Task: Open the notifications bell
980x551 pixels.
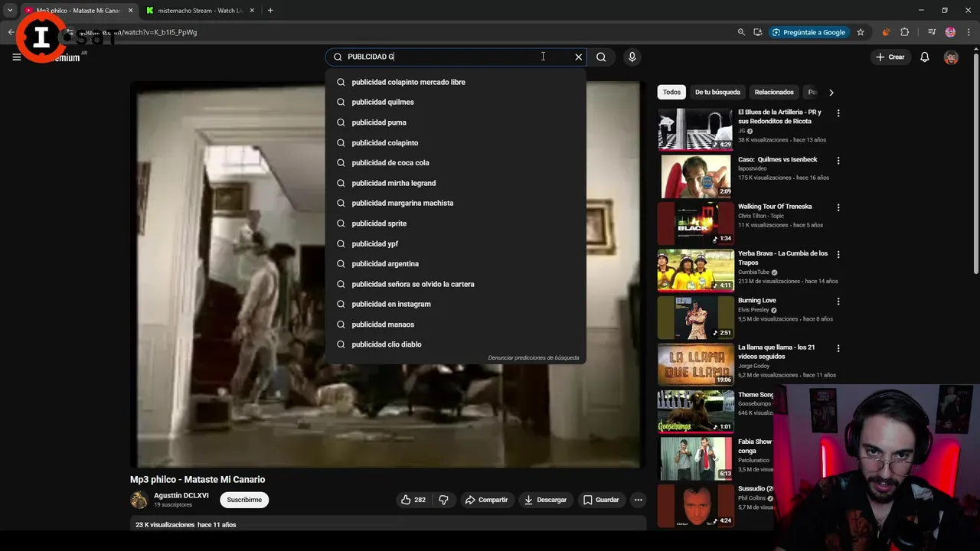Action: click(x=925, y=57)
